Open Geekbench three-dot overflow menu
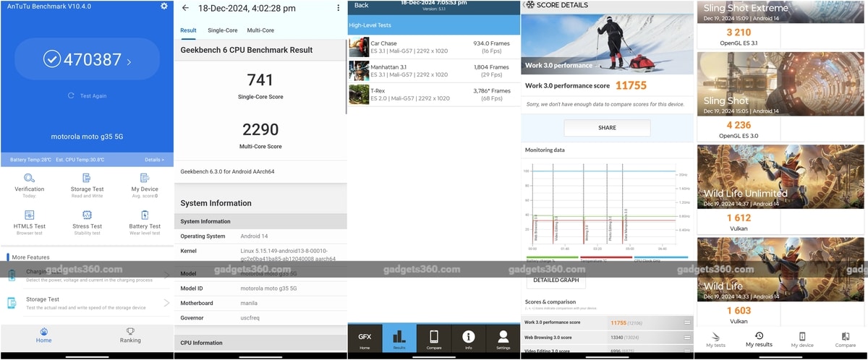 pyautogui.click(x=338, y=8)
